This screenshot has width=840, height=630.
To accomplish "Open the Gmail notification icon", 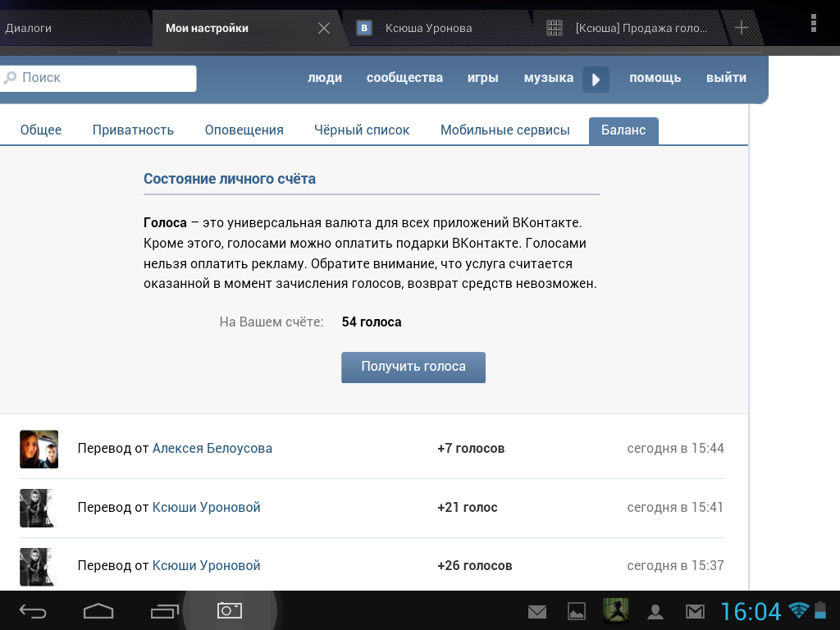I will 695,612.
